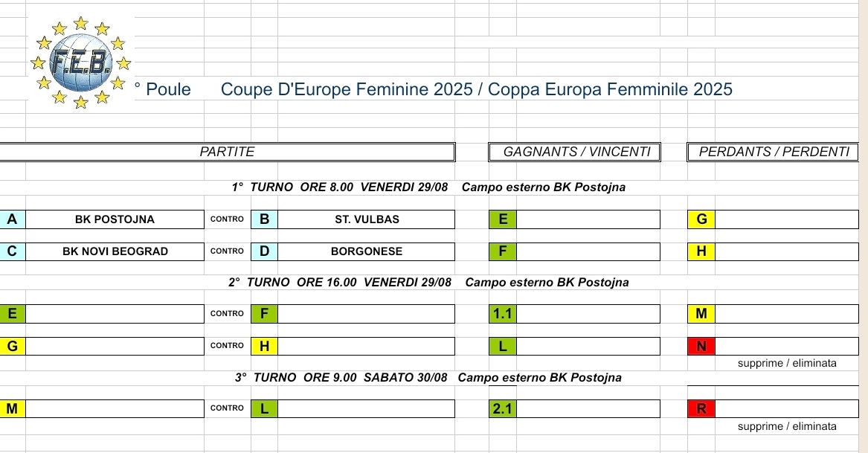Image resolution: width=868 pixels, height=453 pixels.
Task: Click the F.E.B. logo image
Action: tap(81, 62)
